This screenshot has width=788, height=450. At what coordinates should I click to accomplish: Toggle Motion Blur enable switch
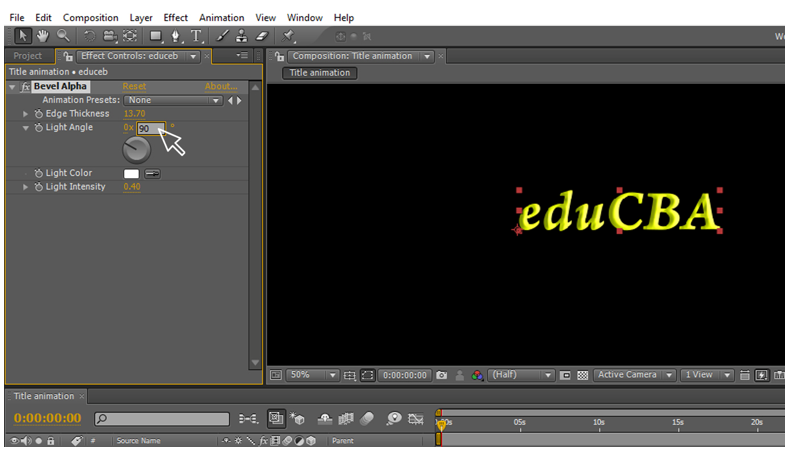[367, 418]
